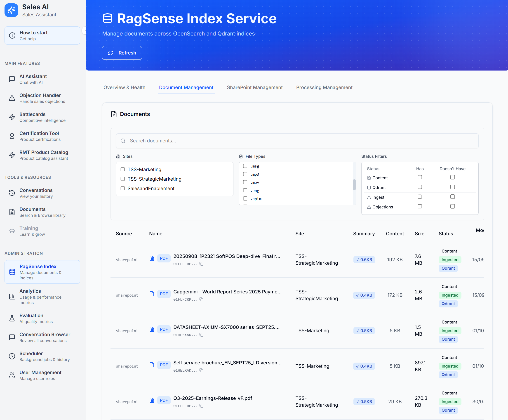Click the RMT Product Catalog icon

click(12, 155)
